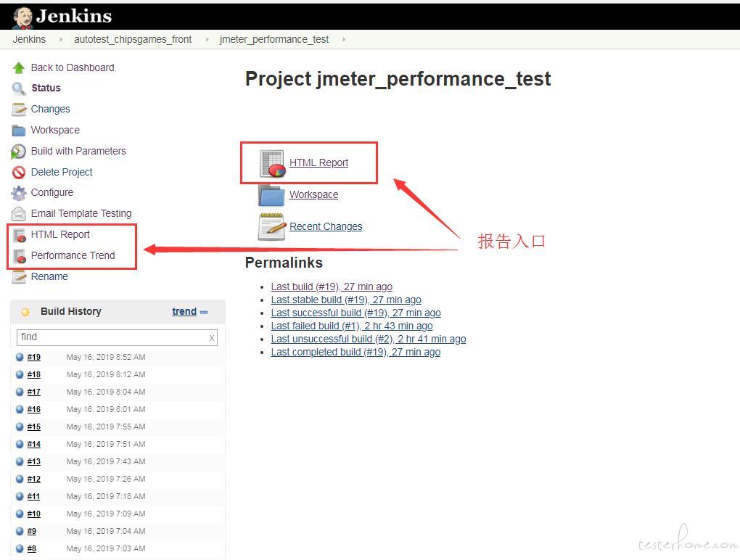Click the blue status ball for build #11
Screen dimensions: 740x560
coord(20,497)
